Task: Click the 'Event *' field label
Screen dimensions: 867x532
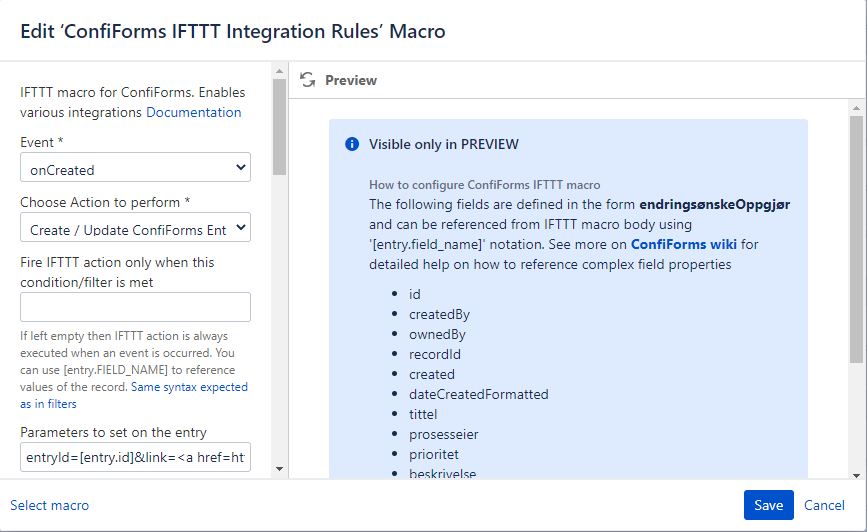Action: click(41, 142)
